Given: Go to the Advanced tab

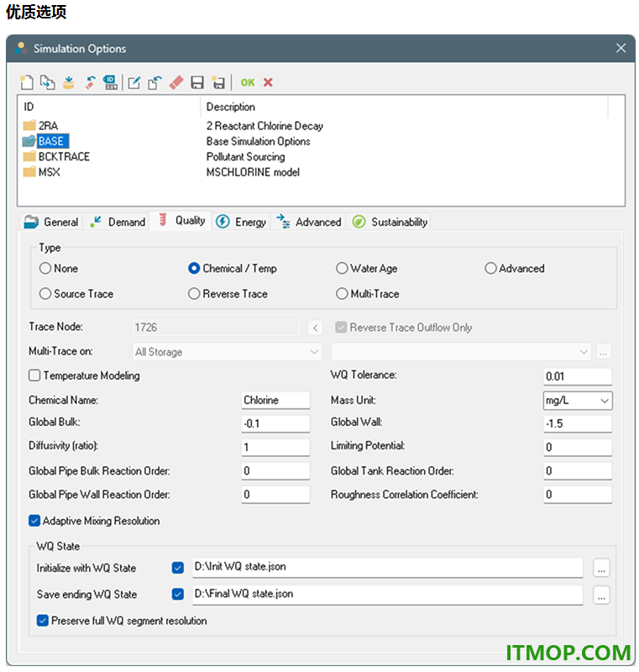Looking at the screenshot, I should [x=308, y=222].
